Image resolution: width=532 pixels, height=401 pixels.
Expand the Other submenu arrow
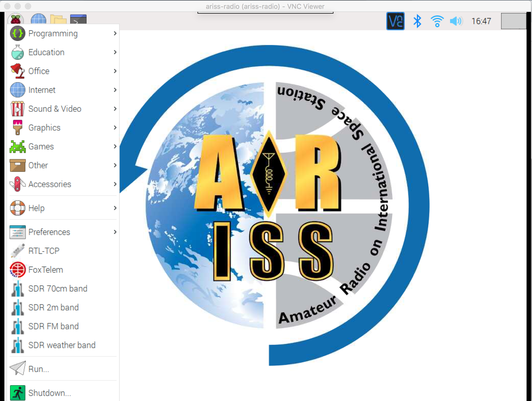[115, 165]
